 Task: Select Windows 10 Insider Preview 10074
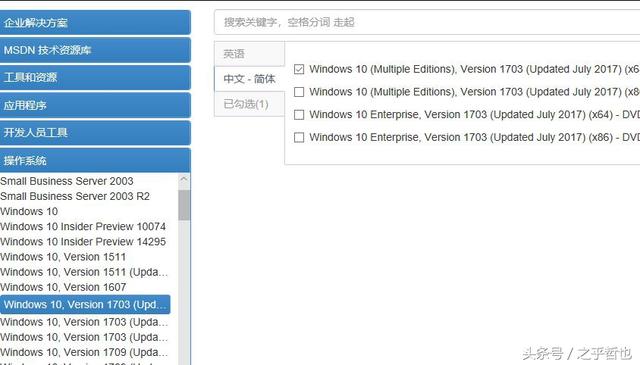tap(83, 227)
